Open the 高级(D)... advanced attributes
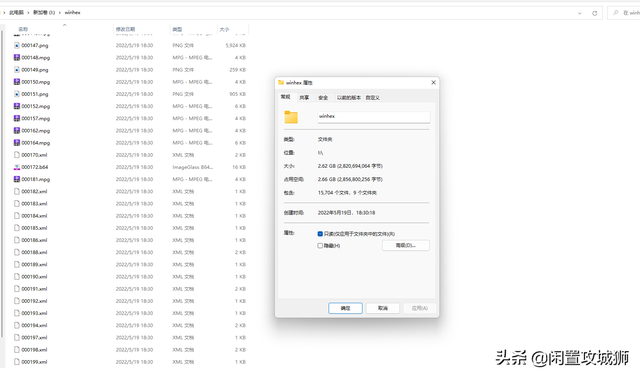Screen dimensions: 640x377 (406, 245)
